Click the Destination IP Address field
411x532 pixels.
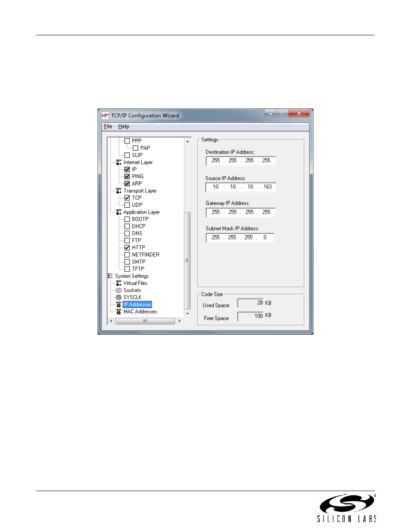click(240, 161)
